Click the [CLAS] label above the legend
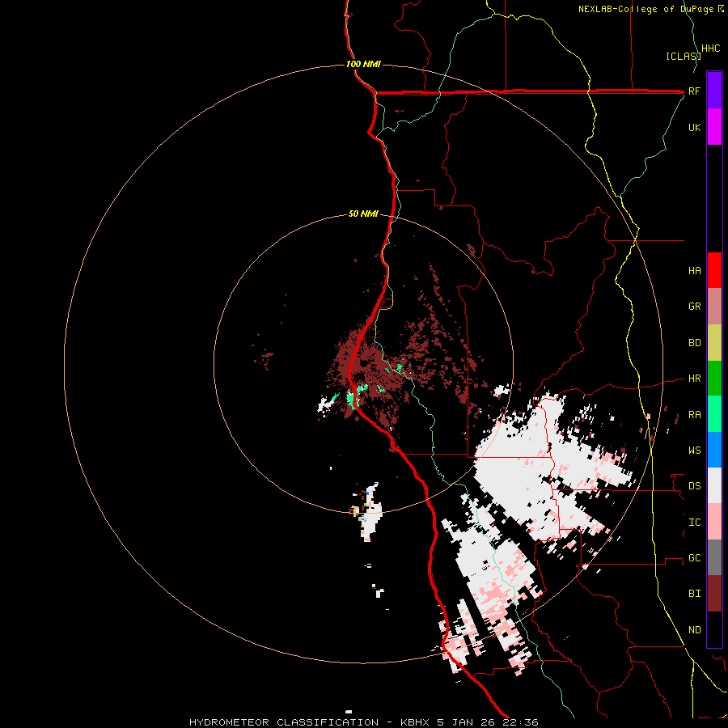The height and width of the screenshot is (728, 728). pyautogui.click(x=684, y=56)
